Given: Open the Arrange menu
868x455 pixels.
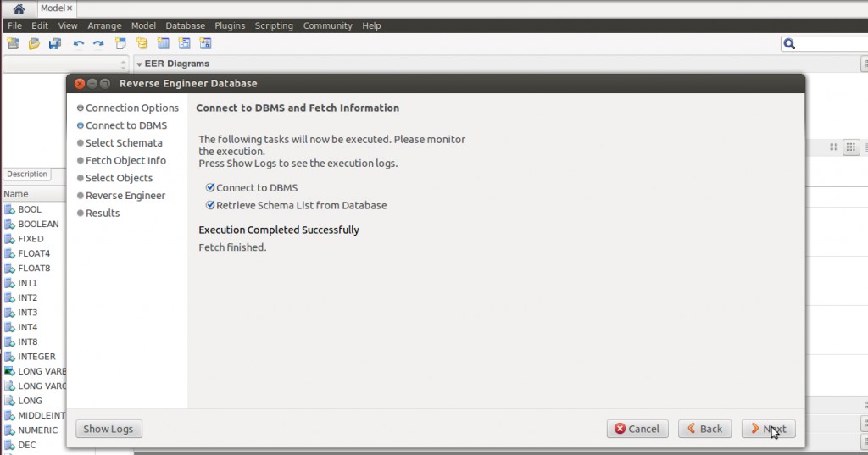Looking at the screenshot, I should click(104, 25).
